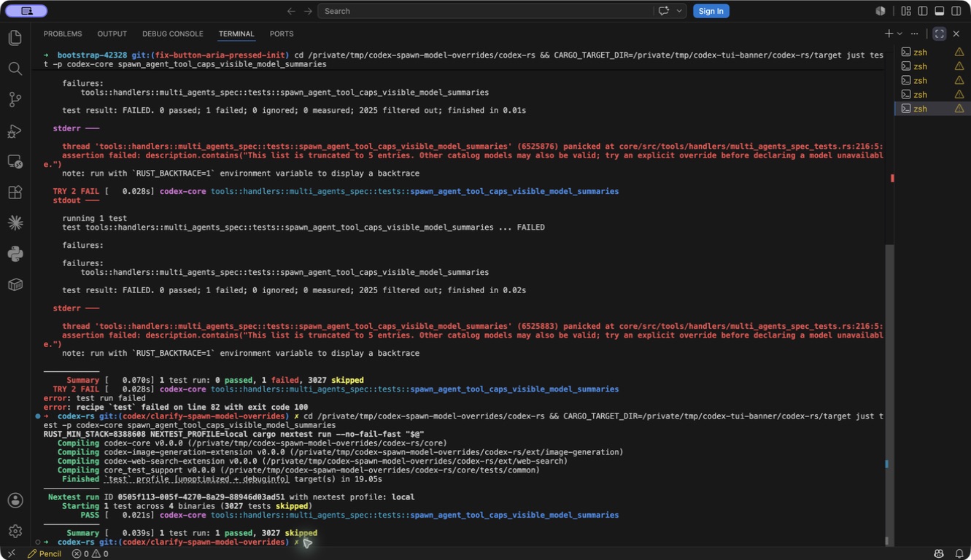The width and height of the screenshot is (971, 560).
Task: Click 'Compiling codex-image-generation-extension' line
Action: [x=340, y=452]
